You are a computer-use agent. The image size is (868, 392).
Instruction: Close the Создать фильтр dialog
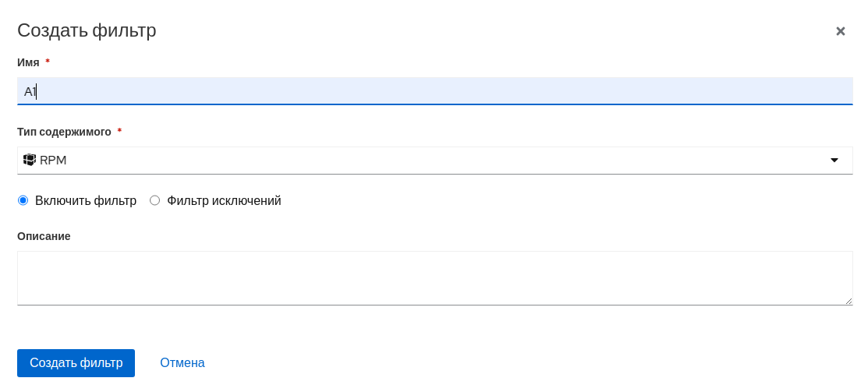840,31
